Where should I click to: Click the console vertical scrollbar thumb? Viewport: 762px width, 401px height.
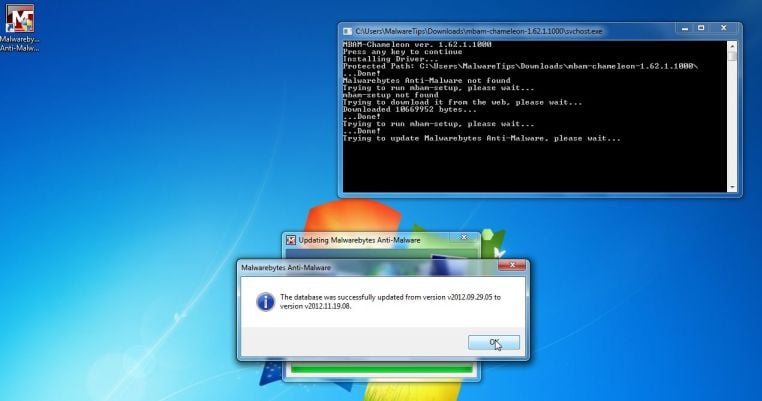pos(732,55)
